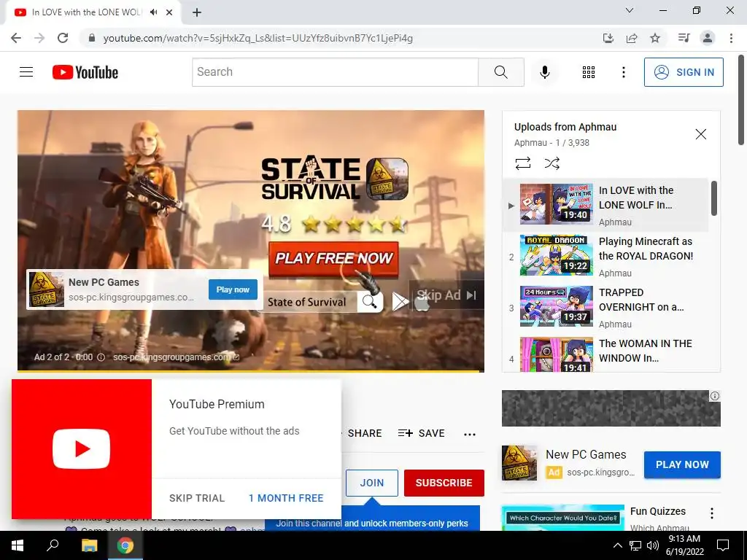Open YouTube settings three-dot menu

(x=623, y=72)
